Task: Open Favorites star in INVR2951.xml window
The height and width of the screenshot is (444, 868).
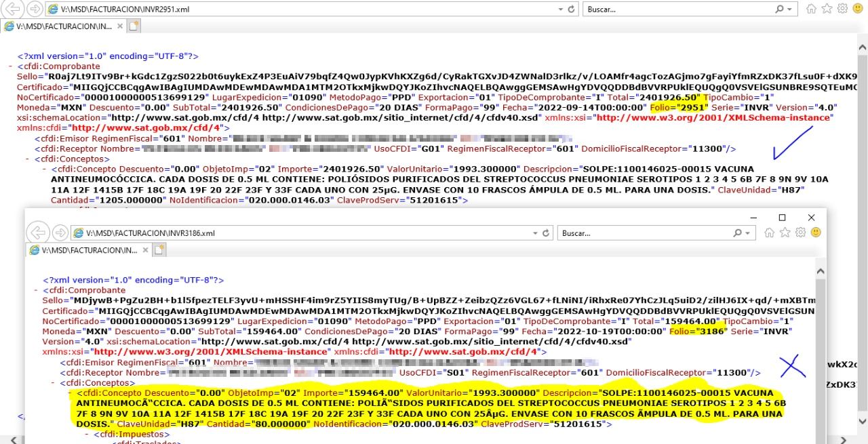Action: 825,9
